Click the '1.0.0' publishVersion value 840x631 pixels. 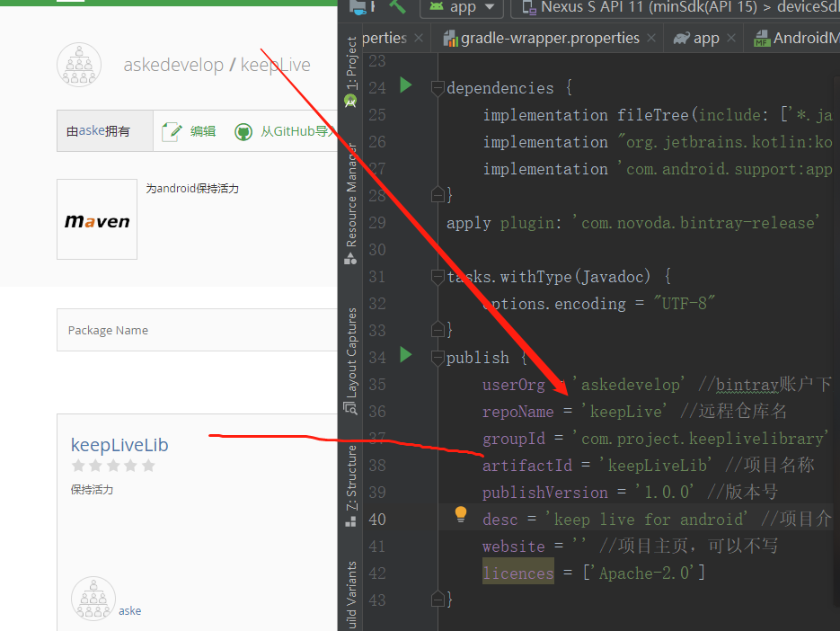click(x=664, y=492)
